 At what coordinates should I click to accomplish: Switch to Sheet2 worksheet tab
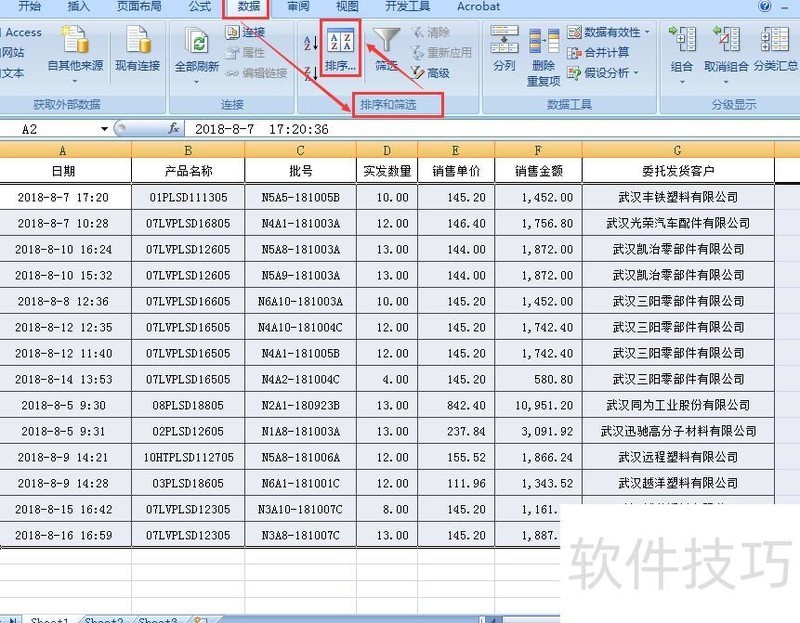point(104,619)
